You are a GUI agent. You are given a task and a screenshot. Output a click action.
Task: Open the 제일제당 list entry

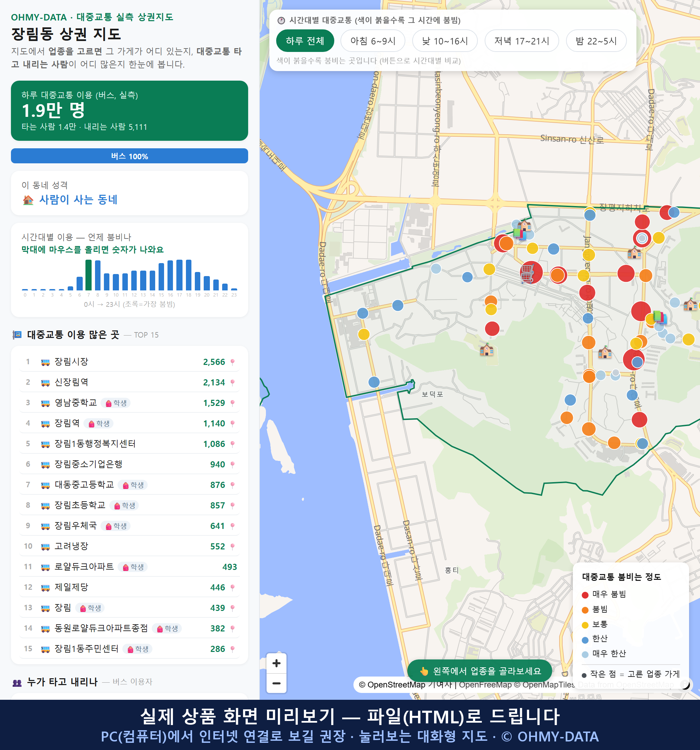(129, 587)
